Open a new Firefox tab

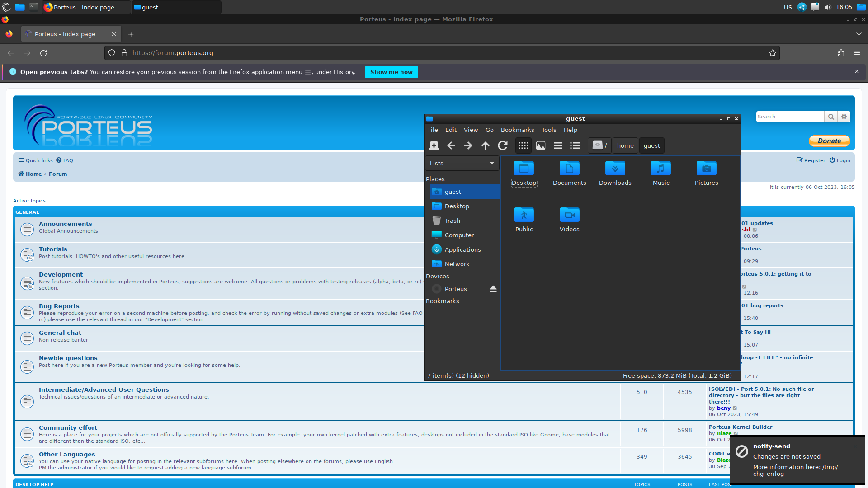[x=131, y=34]
